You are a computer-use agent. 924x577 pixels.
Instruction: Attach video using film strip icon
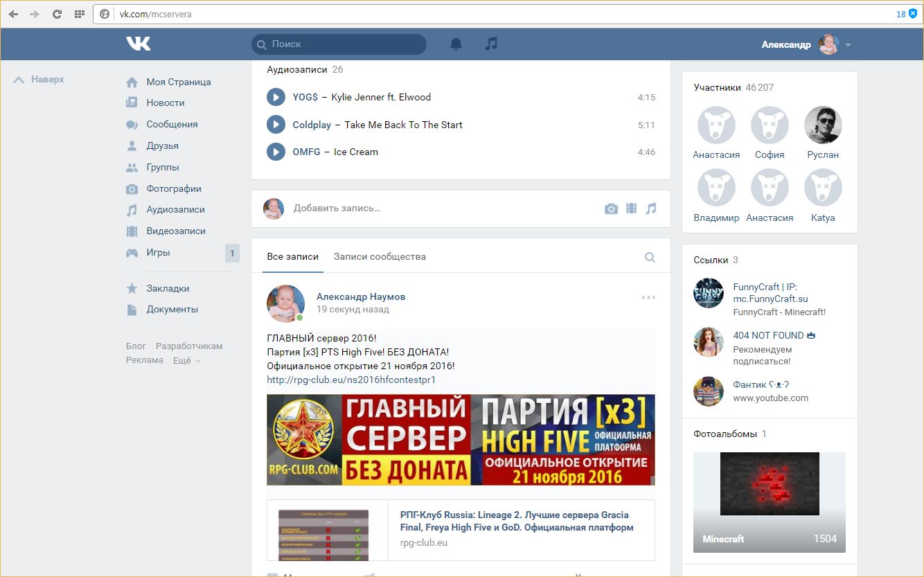pos(631,208)
